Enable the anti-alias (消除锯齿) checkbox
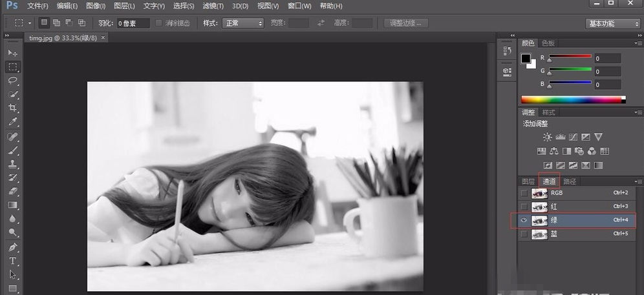Screen dimensions: 644x295 [x=159, y=23]
